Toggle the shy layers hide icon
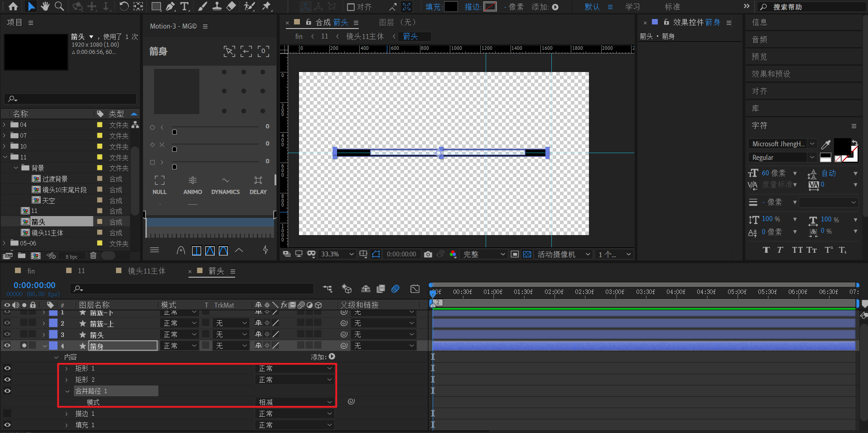The width and height of the screenshot is (868, 433). coord(366,289)
